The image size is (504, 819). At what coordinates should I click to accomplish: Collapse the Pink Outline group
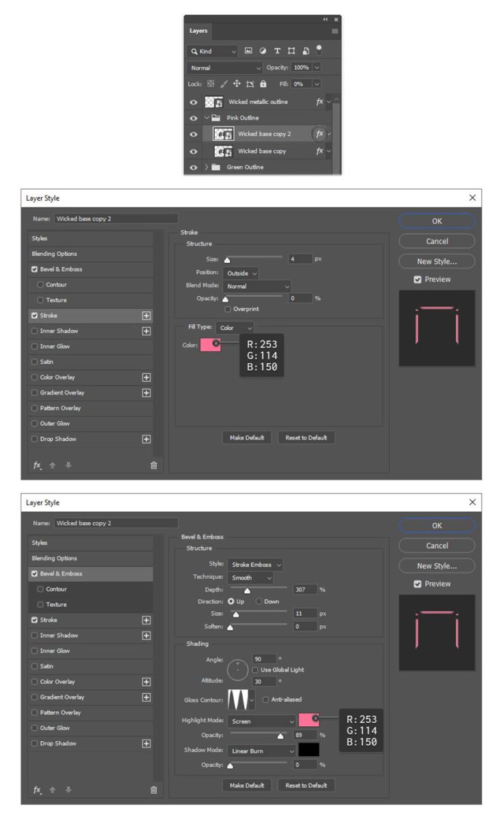207,118
